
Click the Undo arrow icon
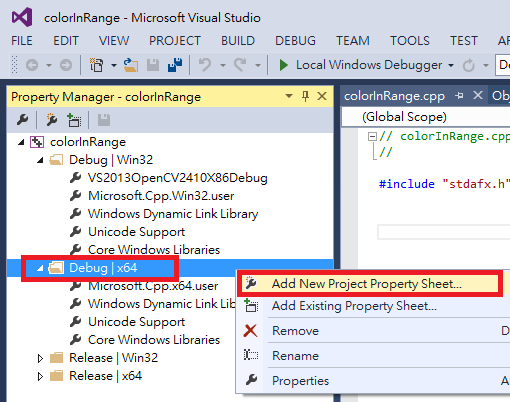(205, 65)
